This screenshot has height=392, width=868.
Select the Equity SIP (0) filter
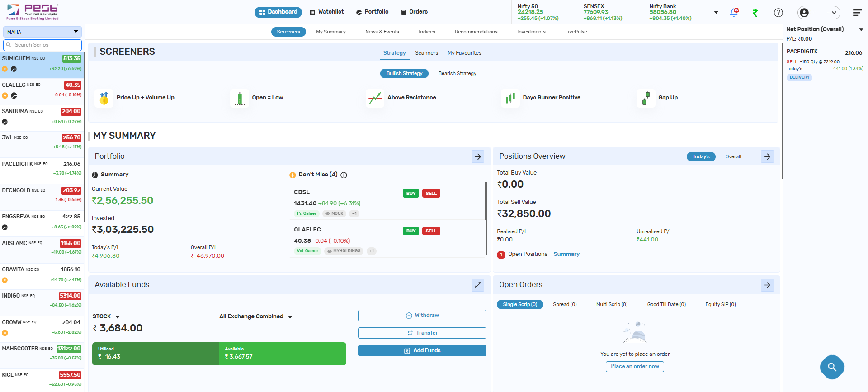[721, 304]
